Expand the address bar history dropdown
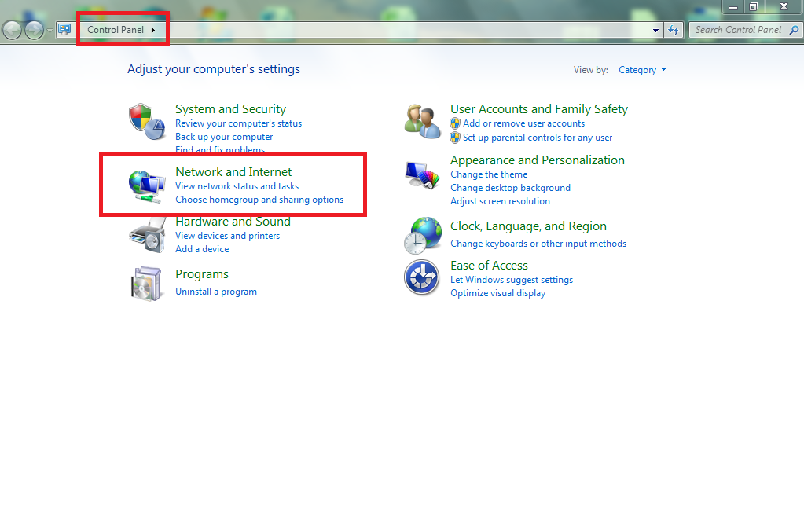The width and height of the screenshot is (804, 532). tap(655, 30)
